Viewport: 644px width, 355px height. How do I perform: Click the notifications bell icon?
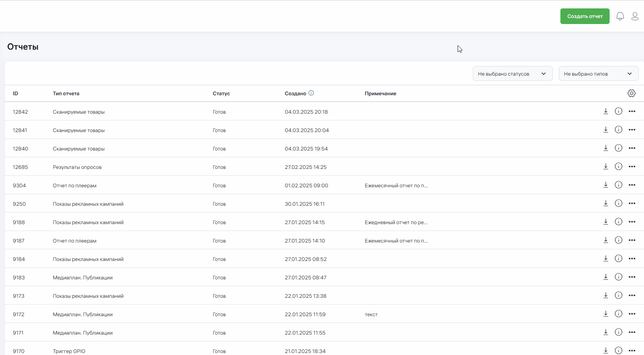[620, 16]
